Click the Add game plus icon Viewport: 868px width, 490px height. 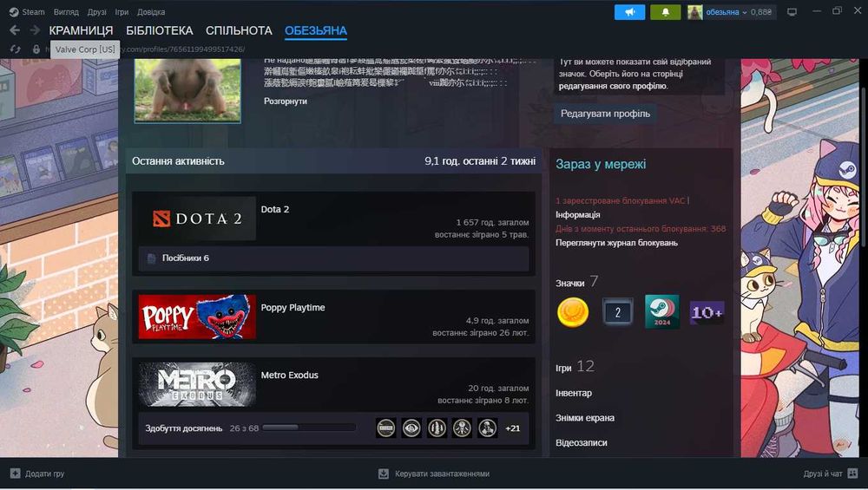point(15,474)
